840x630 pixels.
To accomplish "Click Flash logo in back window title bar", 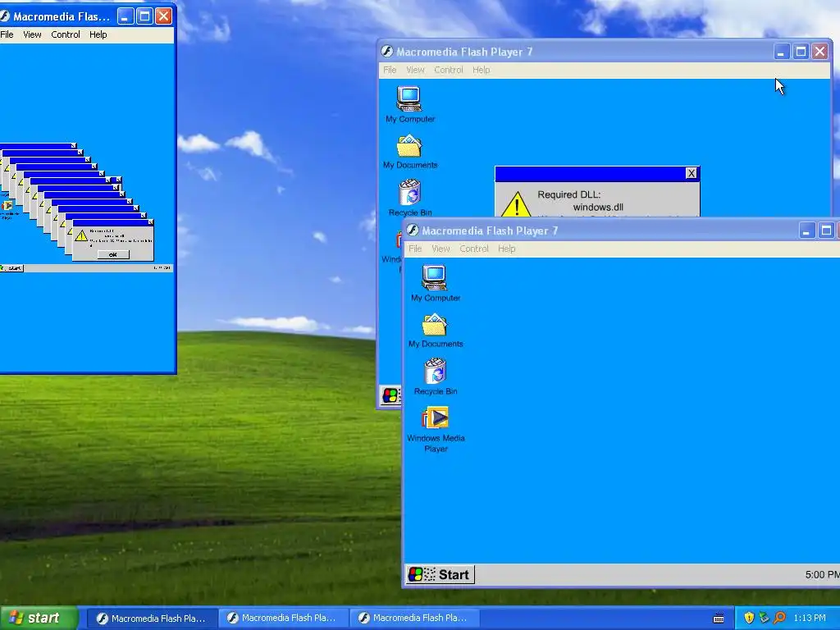I will (x=387, y=52).
